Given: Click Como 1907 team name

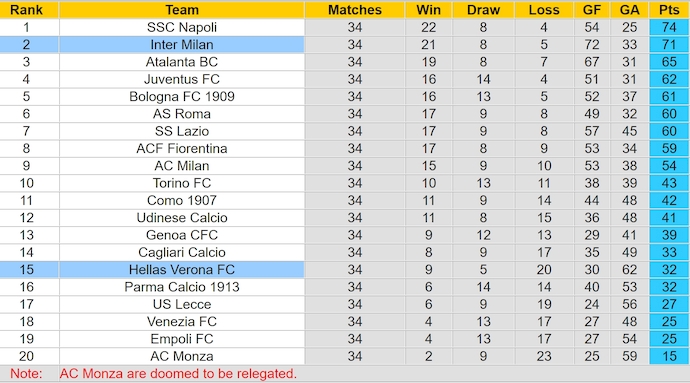Looking at the screenshot, I should pyautogui.click(x=182, y=200).
